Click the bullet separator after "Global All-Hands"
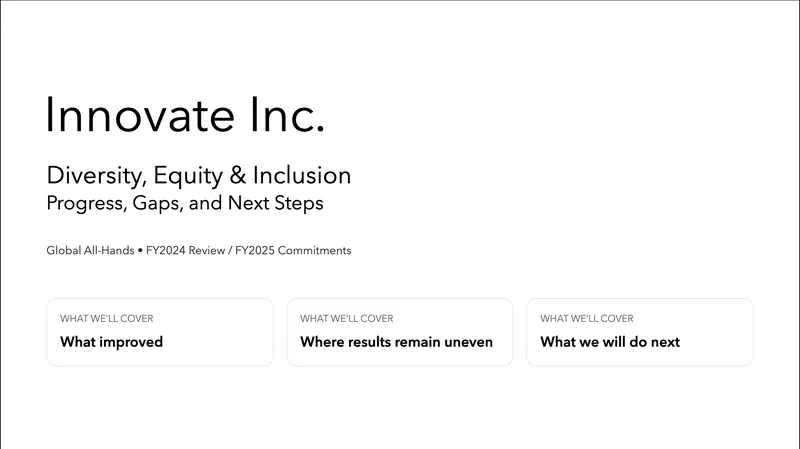 click(x=141, y=251)
